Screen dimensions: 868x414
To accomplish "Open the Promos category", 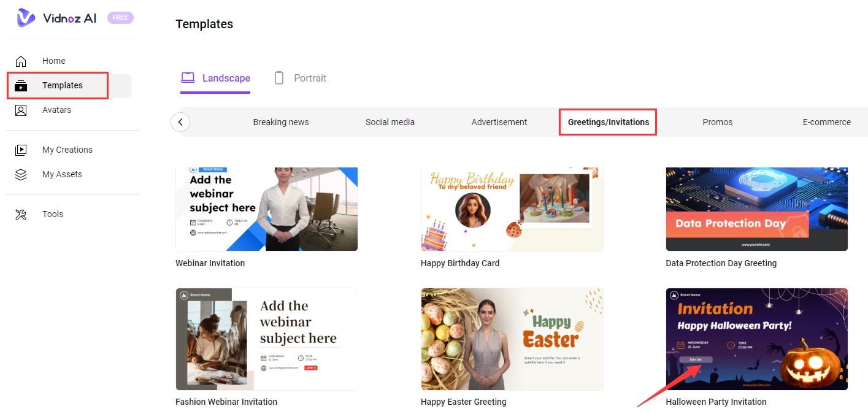I will [x=718, y=122].
